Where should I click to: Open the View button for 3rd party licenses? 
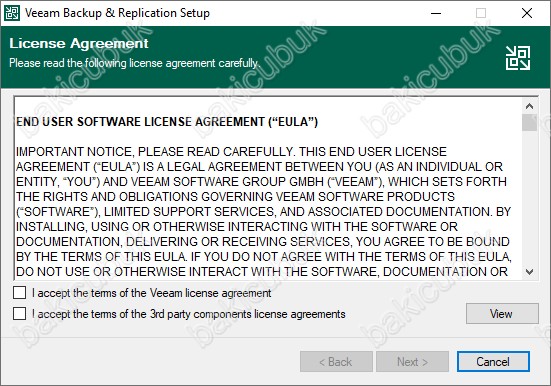(x=502, y=314)
